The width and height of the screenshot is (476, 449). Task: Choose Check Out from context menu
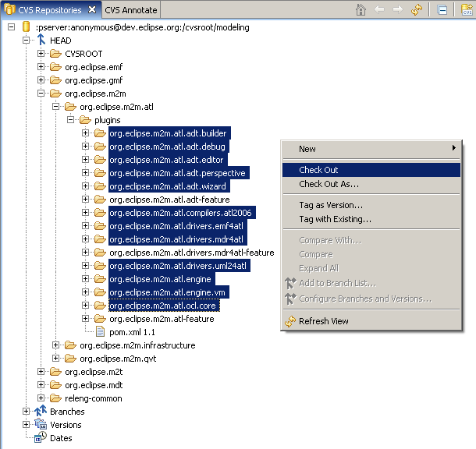(371, 170)
